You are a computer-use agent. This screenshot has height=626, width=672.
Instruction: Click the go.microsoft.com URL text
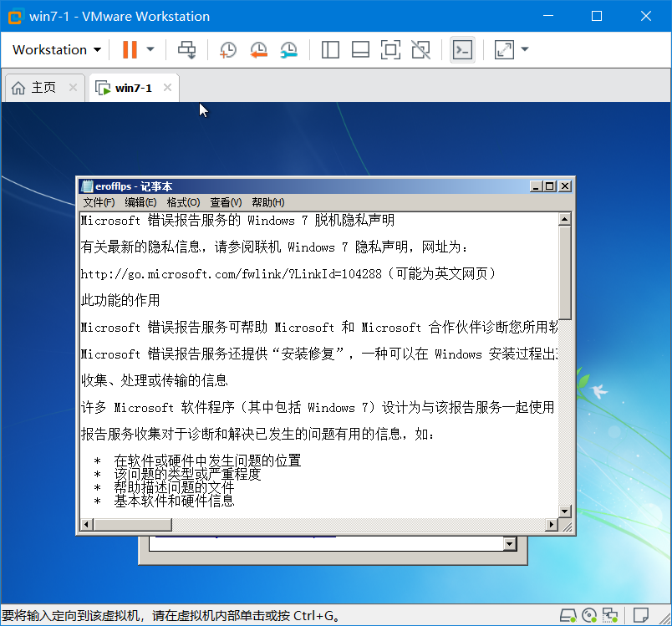click(x=231, y=274)
